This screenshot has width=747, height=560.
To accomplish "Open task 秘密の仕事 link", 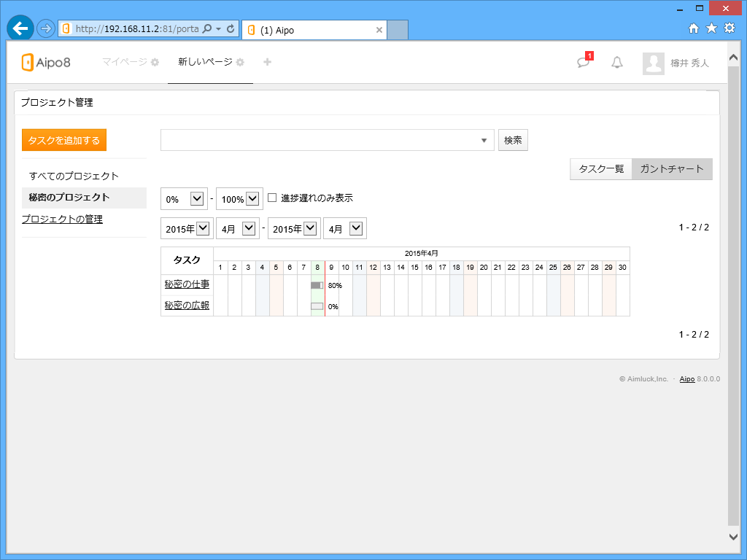I will pos(187,284).
